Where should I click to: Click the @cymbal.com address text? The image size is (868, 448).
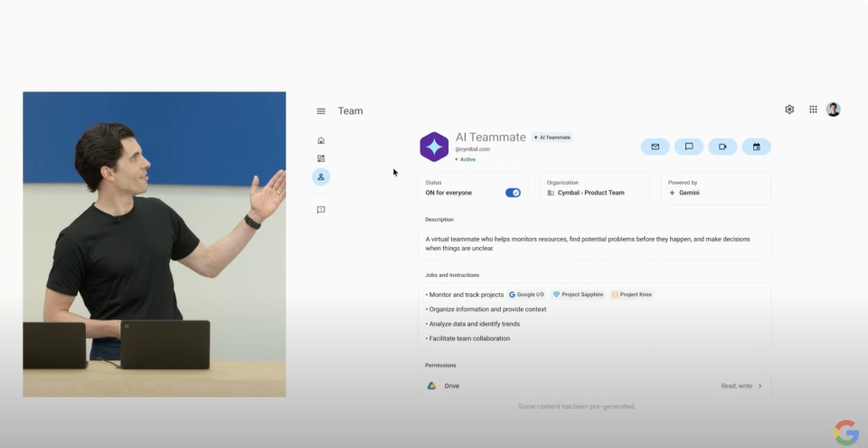(x=473, y=149)
